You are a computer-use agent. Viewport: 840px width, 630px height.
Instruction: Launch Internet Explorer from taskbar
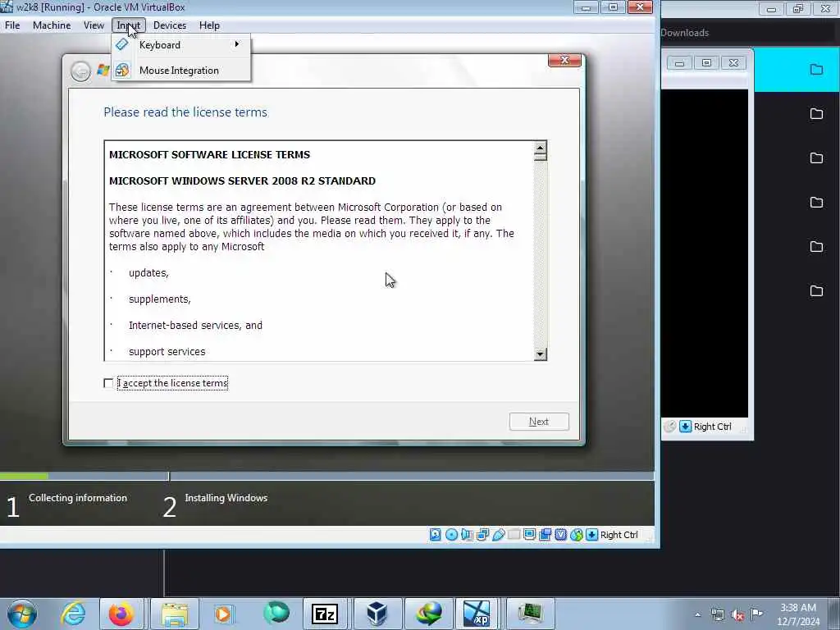[x=73, y=614]
